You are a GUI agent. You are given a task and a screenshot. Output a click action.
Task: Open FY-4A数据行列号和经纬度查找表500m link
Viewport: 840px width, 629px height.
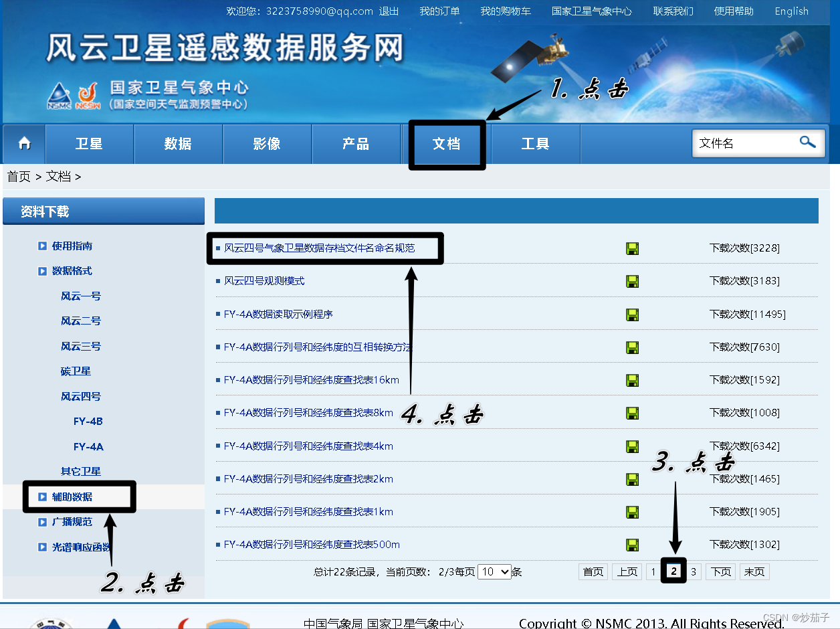tap(312, 545)
